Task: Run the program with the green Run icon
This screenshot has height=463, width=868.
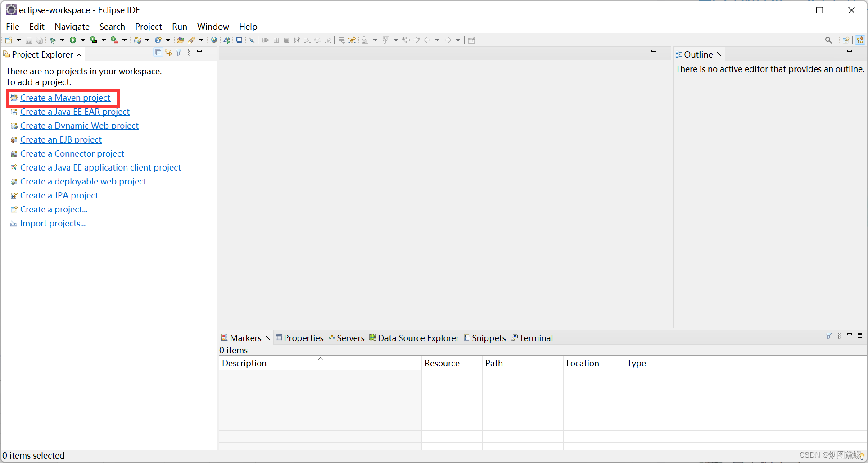Action: [x=73, y=40]
